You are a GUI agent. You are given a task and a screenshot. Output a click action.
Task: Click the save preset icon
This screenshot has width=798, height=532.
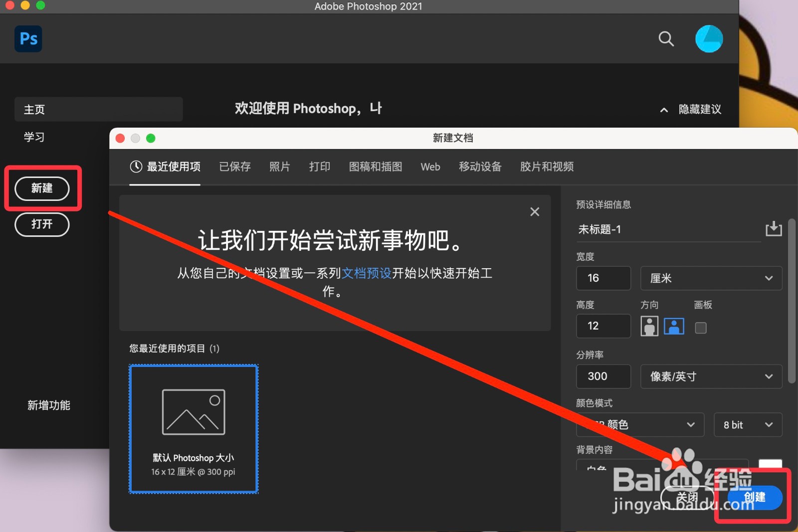point(774,229)
